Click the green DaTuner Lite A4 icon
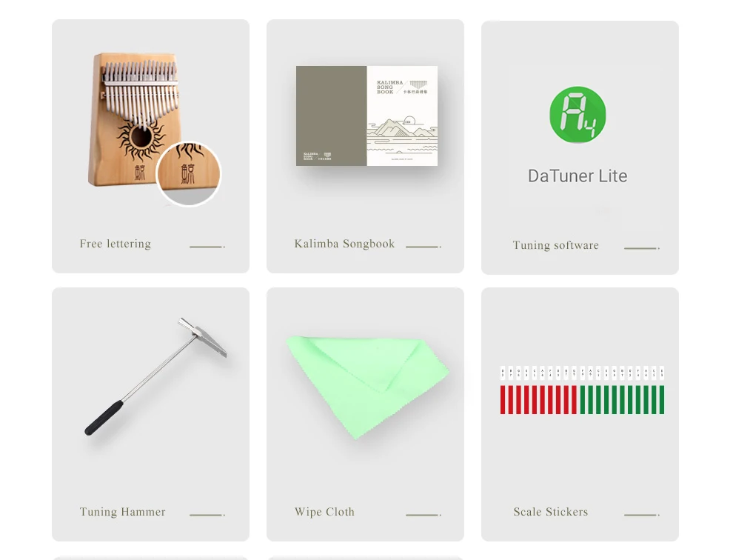This screenshot has width=733, height=560. (x=578, y=115)
